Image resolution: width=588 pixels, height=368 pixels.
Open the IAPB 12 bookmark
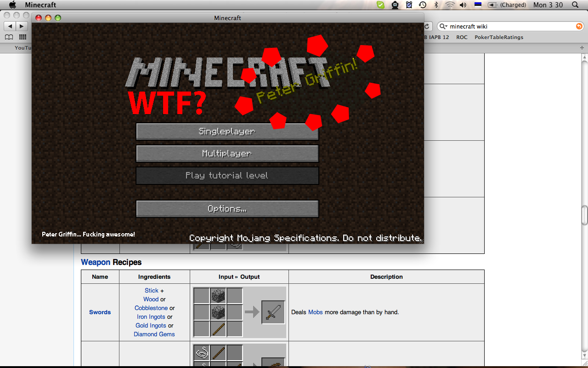437,37
